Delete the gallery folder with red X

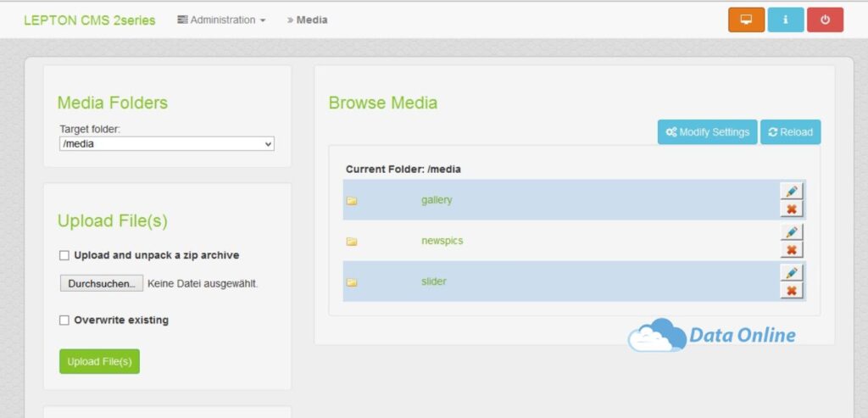point(792,209)
